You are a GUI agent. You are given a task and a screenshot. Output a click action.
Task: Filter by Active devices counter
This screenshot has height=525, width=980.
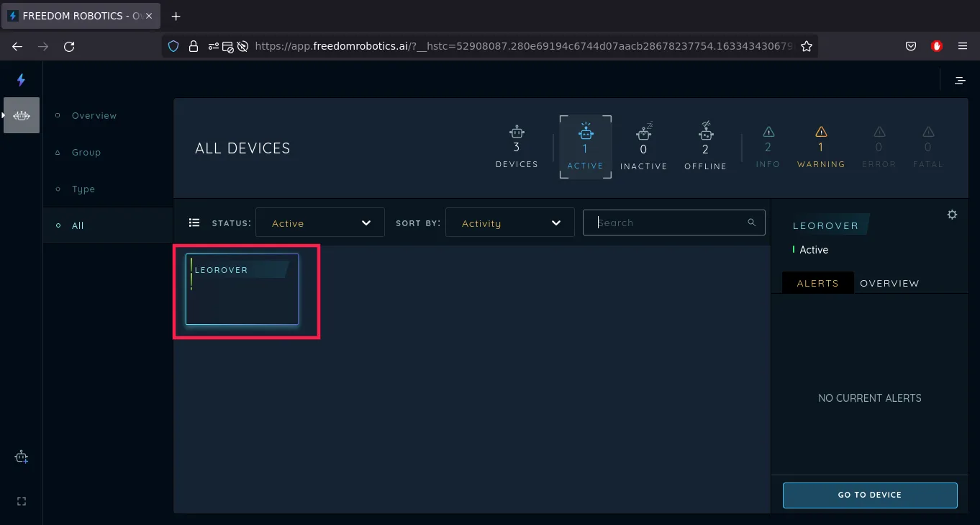pyautogui.click(x=585, y=147)
